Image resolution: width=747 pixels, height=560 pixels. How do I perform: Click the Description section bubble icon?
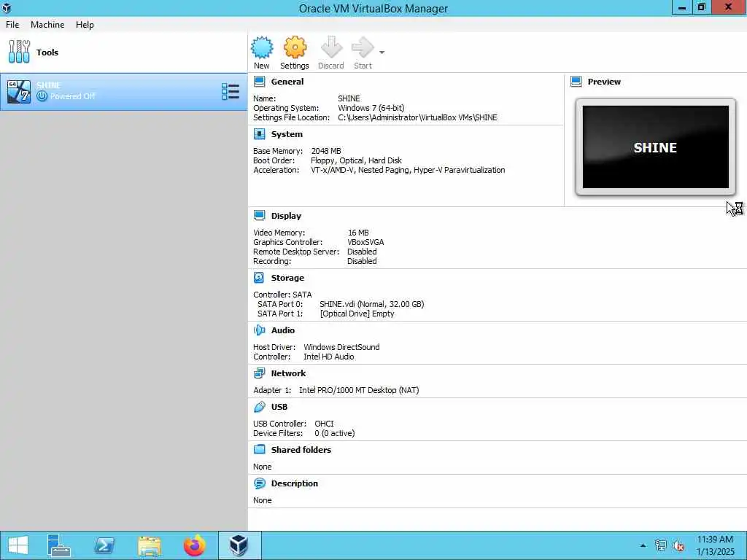[259, 483]
